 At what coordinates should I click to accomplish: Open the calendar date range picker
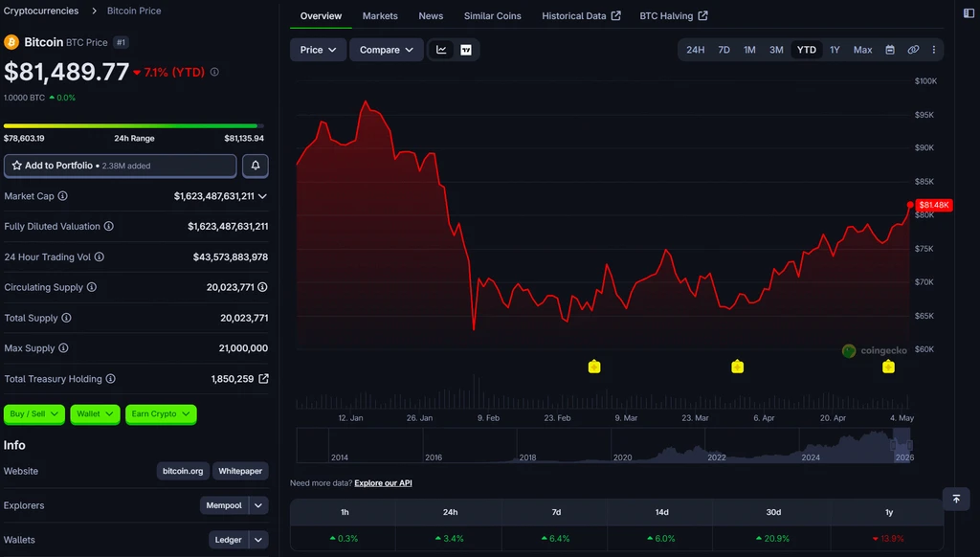(x=890, y=50)
